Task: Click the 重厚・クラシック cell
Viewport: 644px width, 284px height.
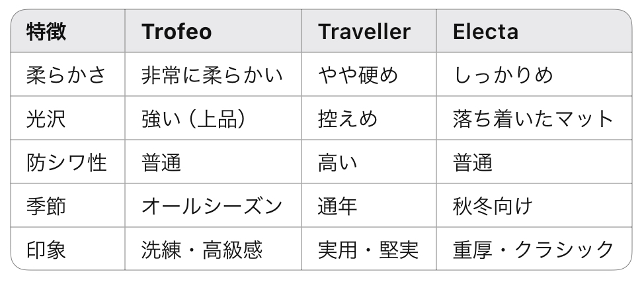Action: 533,250
